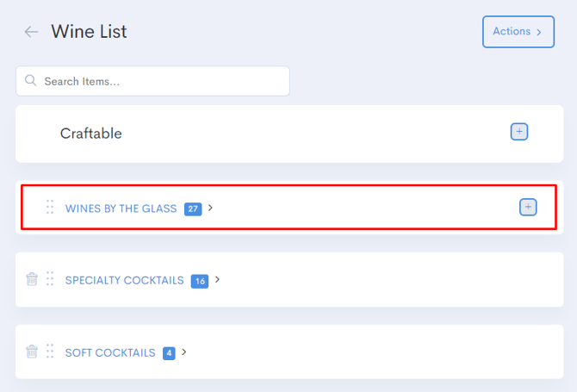The width and height of the screenshot is (577, 392).
Task: Click the back arrow beside Wine List
Action: [x=31, y=32]
